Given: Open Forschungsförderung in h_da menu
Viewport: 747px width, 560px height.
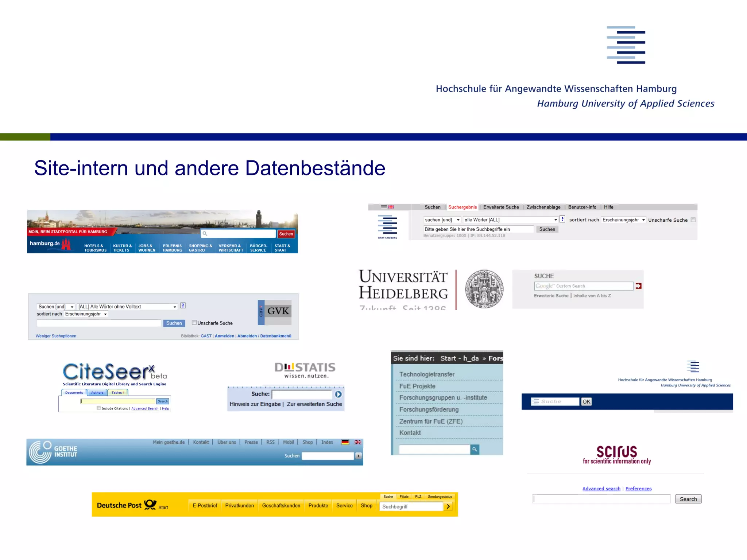Looking at the screenshot, I should 429,409.
